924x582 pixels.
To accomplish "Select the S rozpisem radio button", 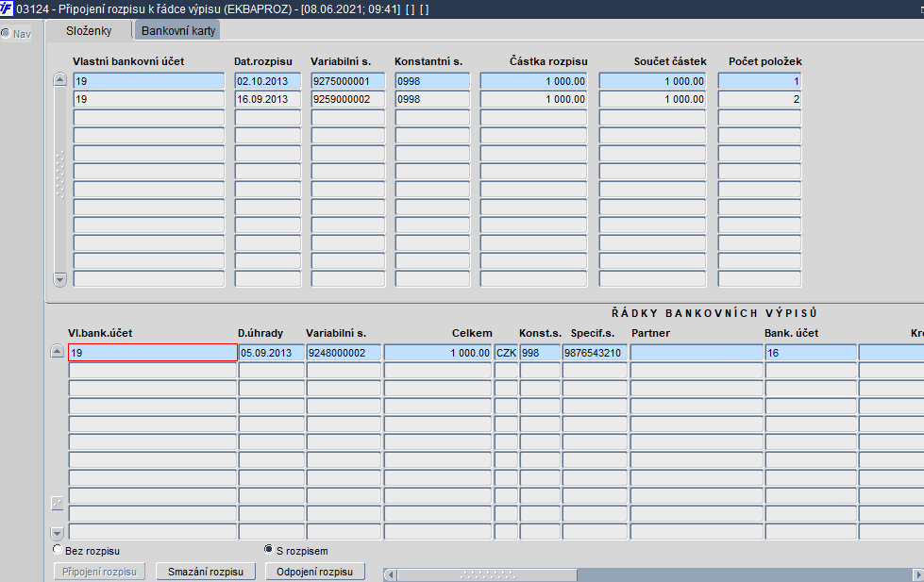I will coord(269,550).
